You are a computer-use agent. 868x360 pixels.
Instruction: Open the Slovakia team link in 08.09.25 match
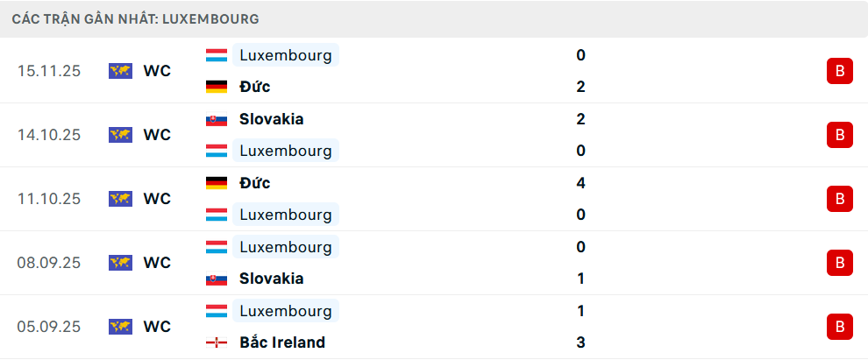click(271, 279)
